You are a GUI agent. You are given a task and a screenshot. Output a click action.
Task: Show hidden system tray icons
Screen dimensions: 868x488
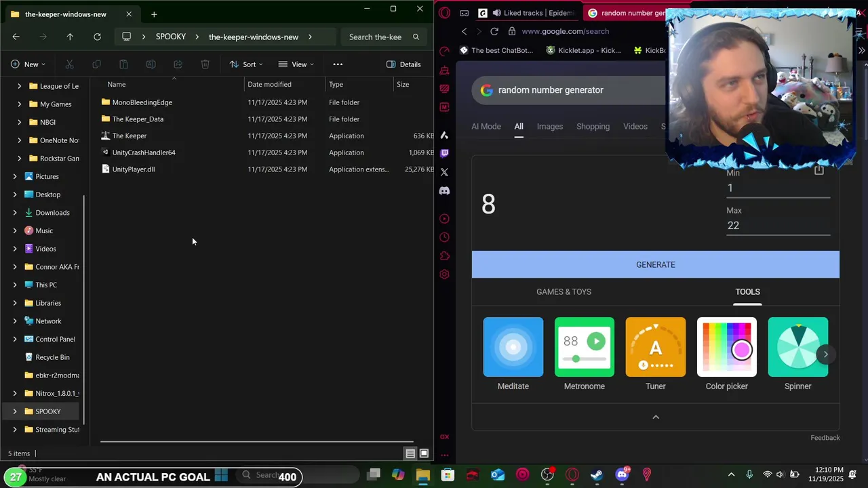[731, 474]
